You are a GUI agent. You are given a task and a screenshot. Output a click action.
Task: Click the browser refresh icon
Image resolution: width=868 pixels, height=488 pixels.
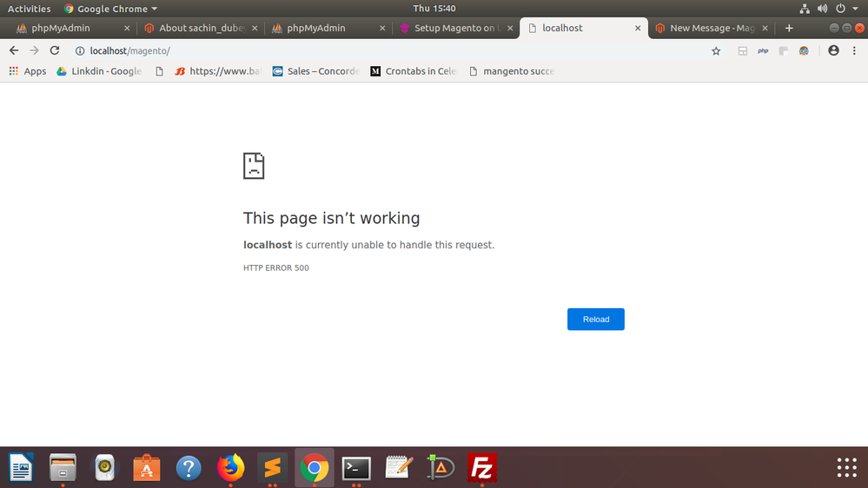click(x=55, y=51)
